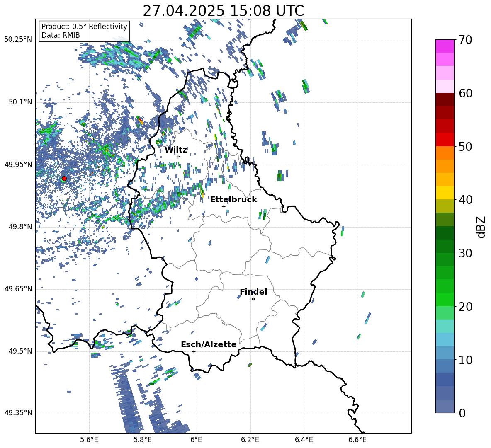Viewport: 491px width, 448px height.
Task: Click the 50.1°N latitude label
Action: (x=20, y=102)
